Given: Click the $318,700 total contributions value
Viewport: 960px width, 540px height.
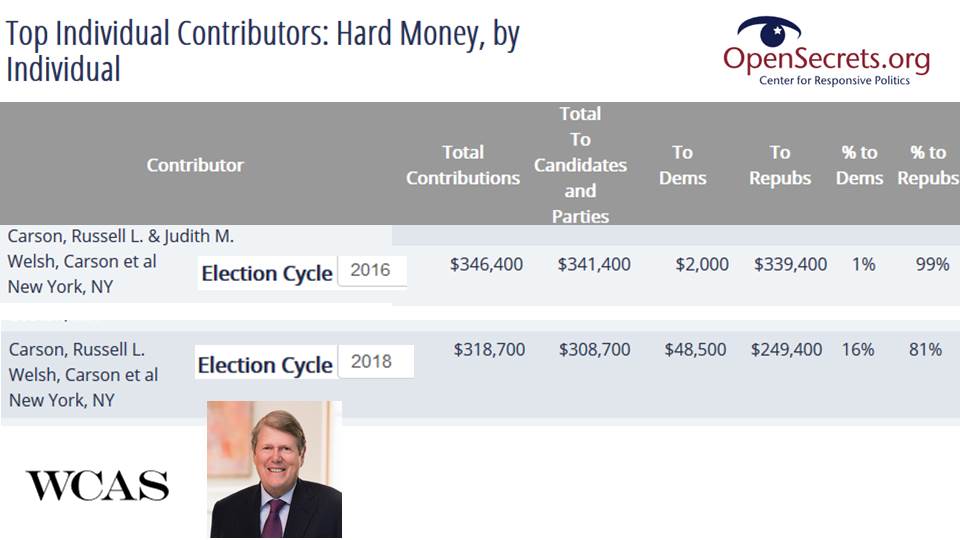Looking at the screenshot, I should coord(489,349).
